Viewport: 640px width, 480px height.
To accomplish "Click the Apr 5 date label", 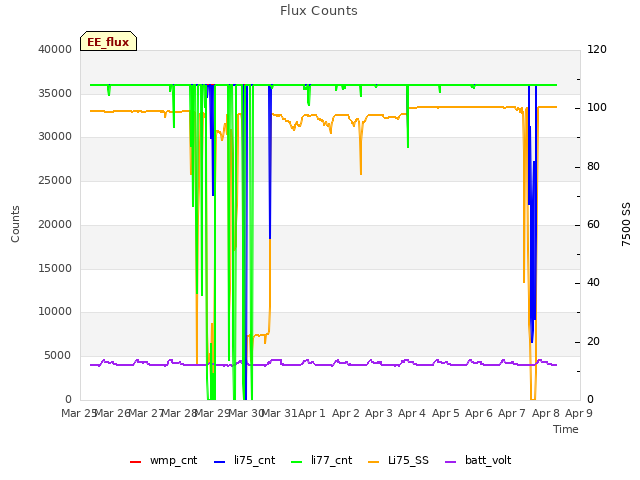I will (x=446, y=413).
